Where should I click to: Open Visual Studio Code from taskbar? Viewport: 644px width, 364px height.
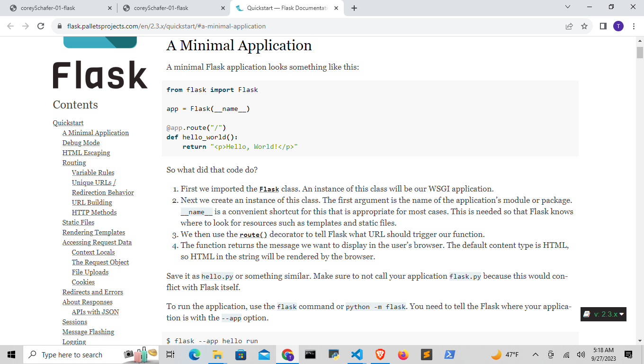[x=357, y=355]
